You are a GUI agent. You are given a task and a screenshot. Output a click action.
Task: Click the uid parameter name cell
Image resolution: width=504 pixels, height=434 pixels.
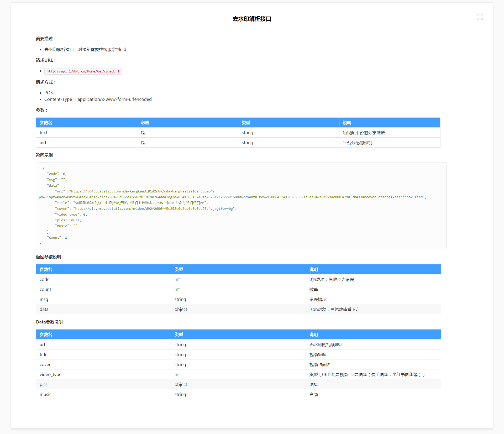click(x=87, y=143)
